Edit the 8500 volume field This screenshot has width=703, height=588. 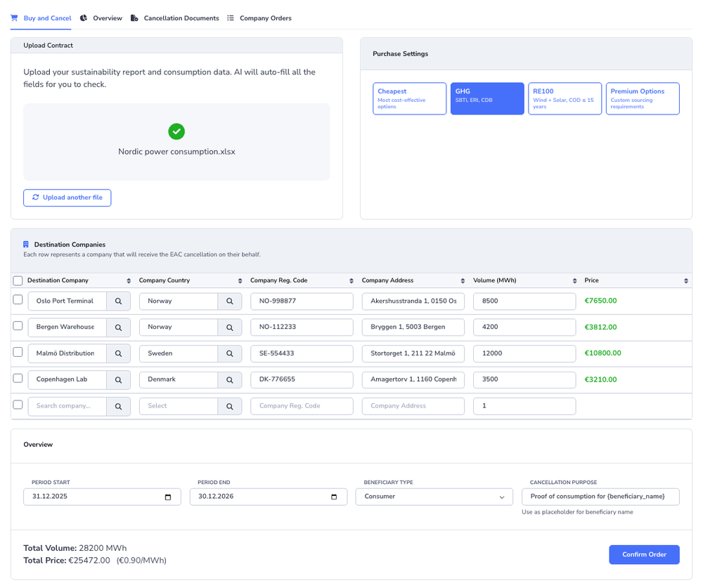click(524, 301)
